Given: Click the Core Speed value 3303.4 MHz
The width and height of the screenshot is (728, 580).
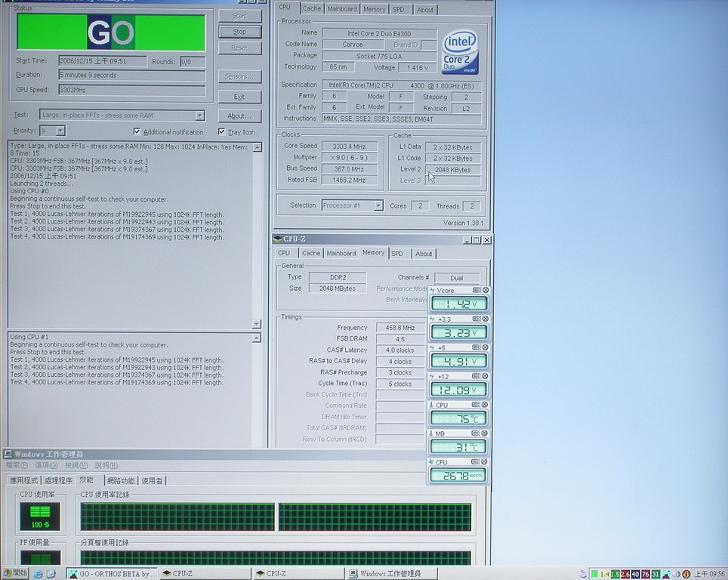Looking at the screenshot, I should (349, 147).
